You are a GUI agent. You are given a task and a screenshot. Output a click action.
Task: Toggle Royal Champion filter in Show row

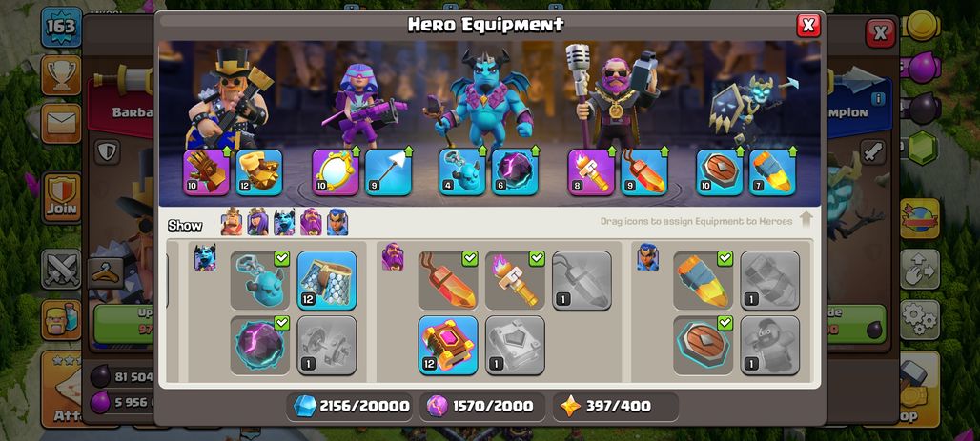pos(337,222)
